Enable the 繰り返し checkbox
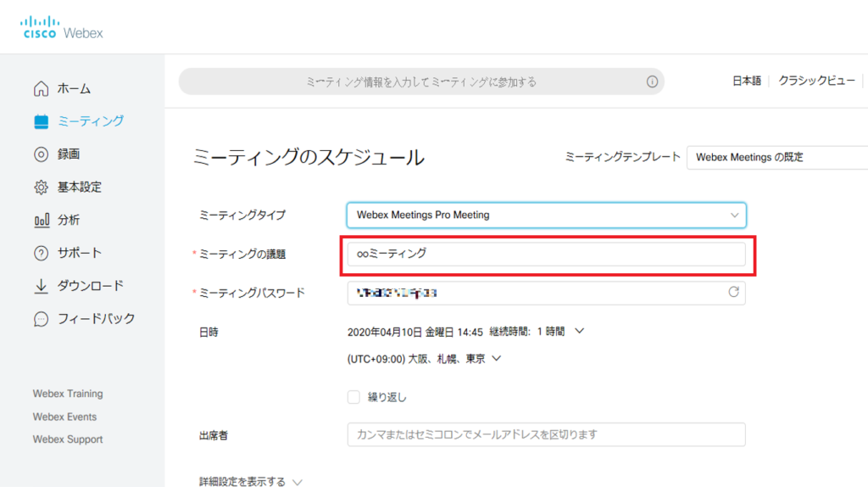The width and height of the screenshot is (868, 487). point(353,397)
